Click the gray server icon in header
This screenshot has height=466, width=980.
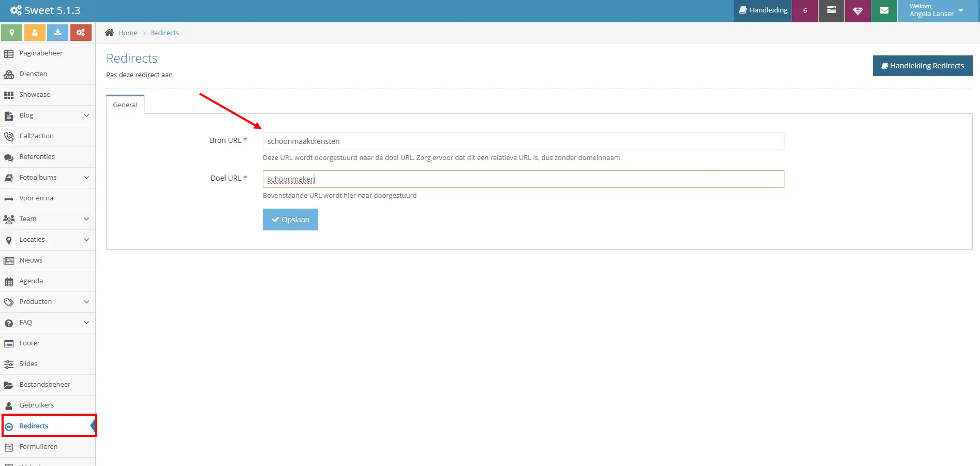coord(831,11)
